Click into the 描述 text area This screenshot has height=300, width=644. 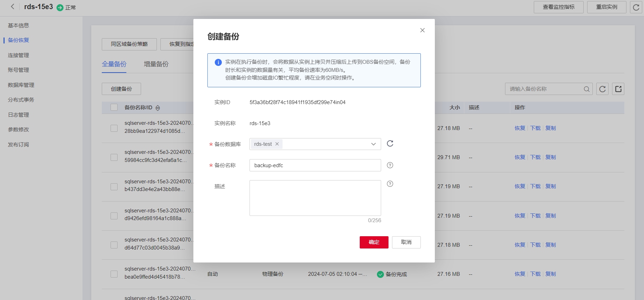pyautogui.click(x=315, y=198)
